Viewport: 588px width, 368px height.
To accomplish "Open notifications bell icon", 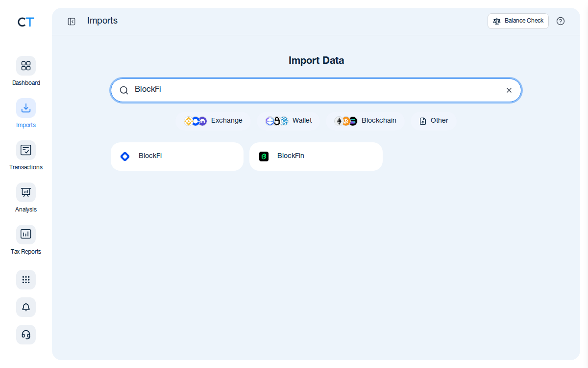I will [26, 307].
